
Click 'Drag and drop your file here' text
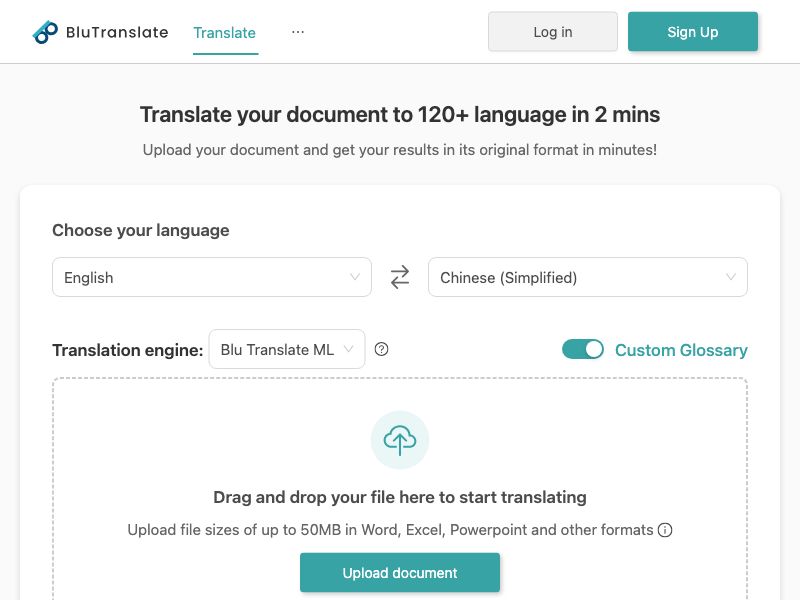(x=400, y=497)
